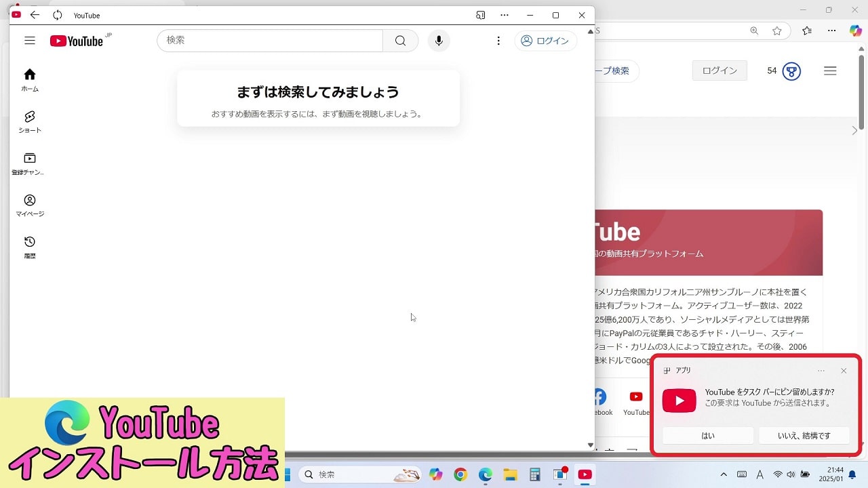Viewport: 868px width, 488px height.
Task: Show hidden system tray icons chevron
Action: pyautogui.click(x=724, y=474)
